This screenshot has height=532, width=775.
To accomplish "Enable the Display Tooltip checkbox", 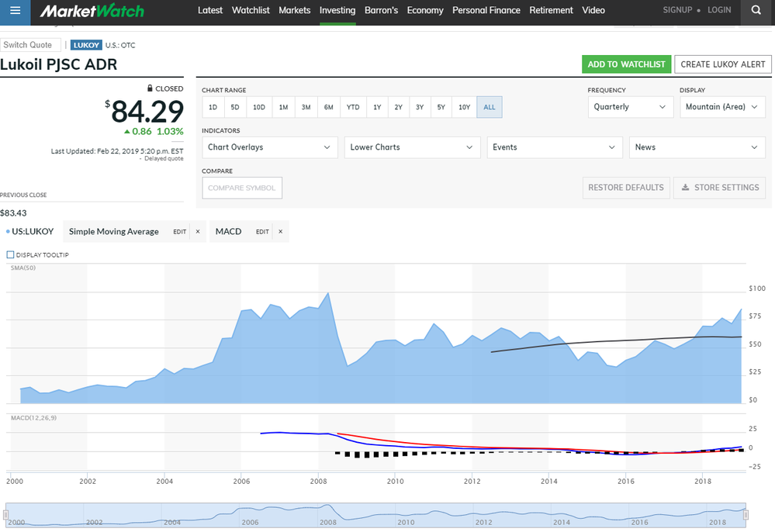I will tap(9, 254).
